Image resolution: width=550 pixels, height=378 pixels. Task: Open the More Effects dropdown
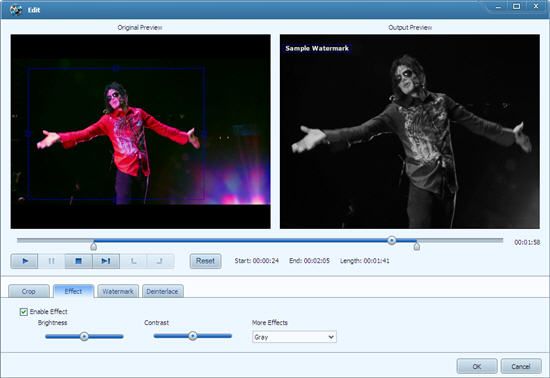click(x=294, y=337)
